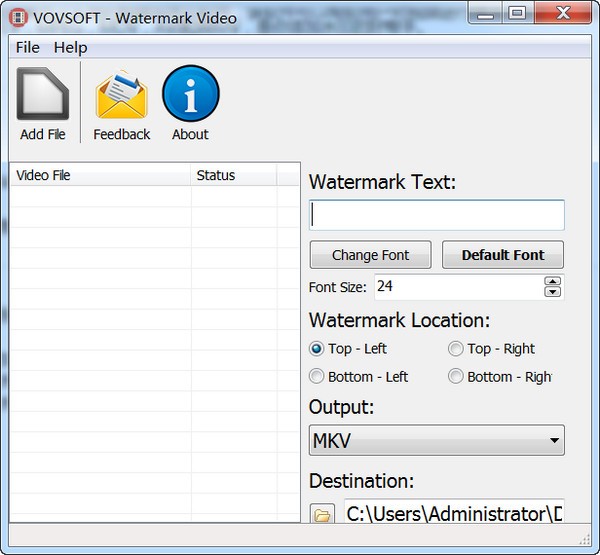Image resolution: width=600 pixels, height=555 pixels.
Task: Click the Add File toolbar icon
Action: pyautogui.click(x=42, y=94)
